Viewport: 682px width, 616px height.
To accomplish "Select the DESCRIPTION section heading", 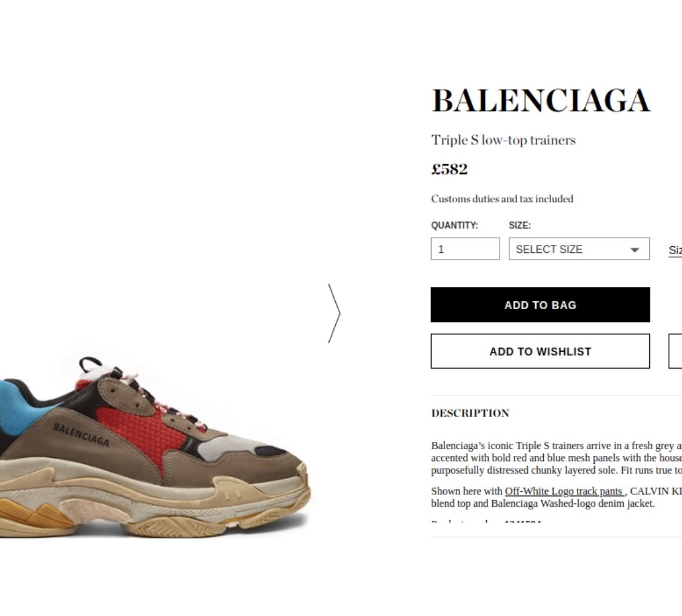I will [x=470, y=413].
